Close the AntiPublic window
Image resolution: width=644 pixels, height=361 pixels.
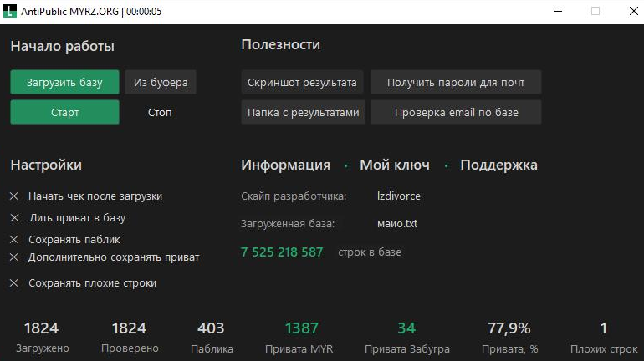tap(634, 11)
